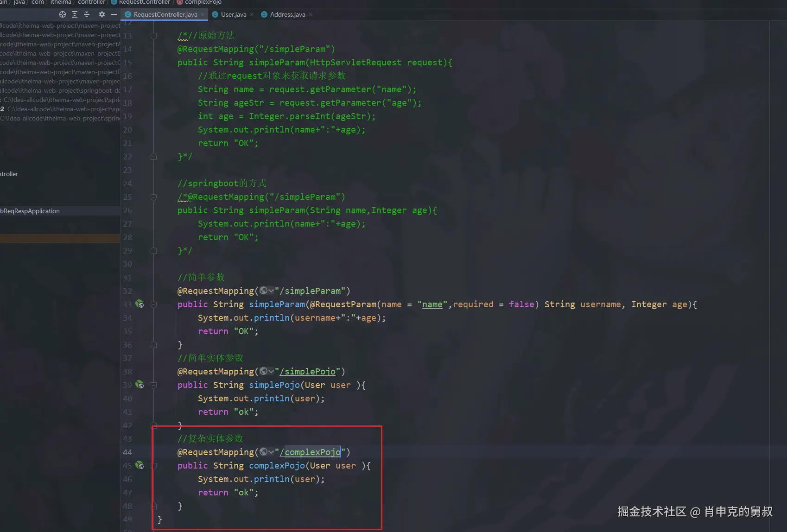Click the Collapse All icon in Project toolbar

click(x=87, y=14)
